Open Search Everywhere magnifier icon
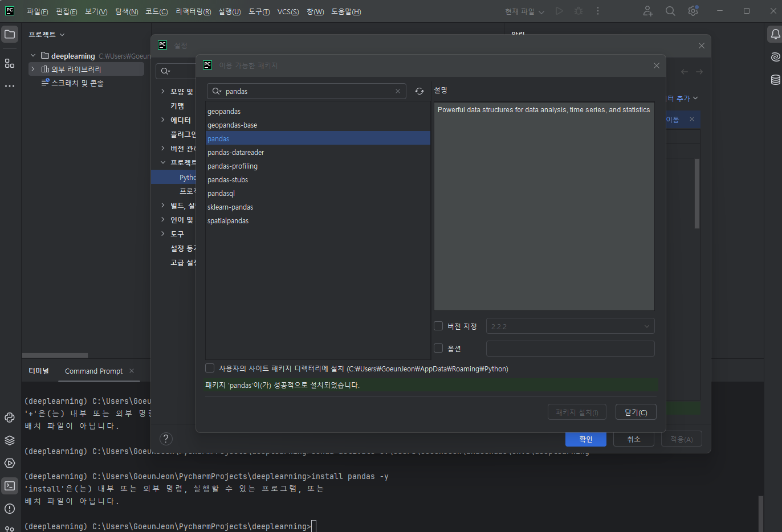 pyautogui.click(x=670, y=11)
